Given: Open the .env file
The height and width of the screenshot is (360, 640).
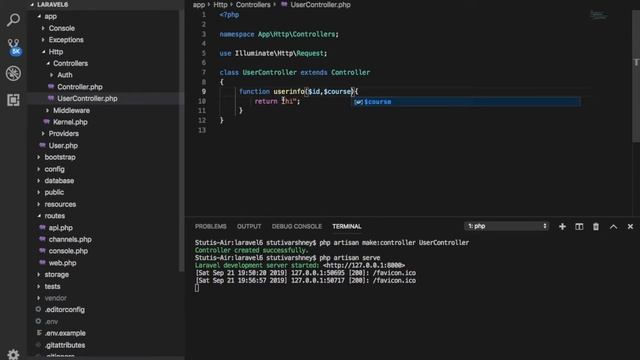Looking at the screenshot, I should click(x=51, y=322).
